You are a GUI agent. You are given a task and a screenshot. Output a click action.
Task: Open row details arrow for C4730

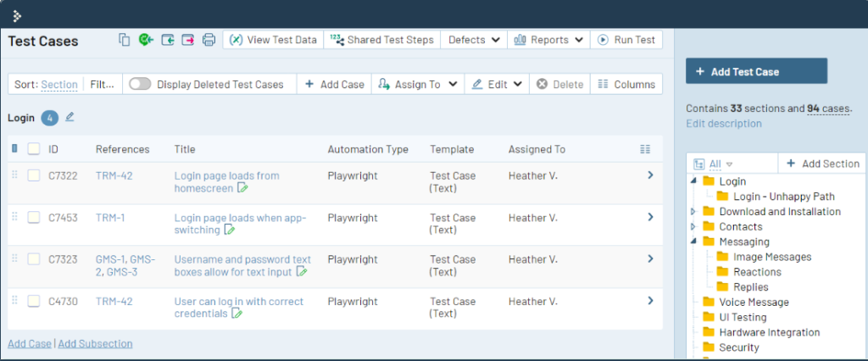[650, 301]
